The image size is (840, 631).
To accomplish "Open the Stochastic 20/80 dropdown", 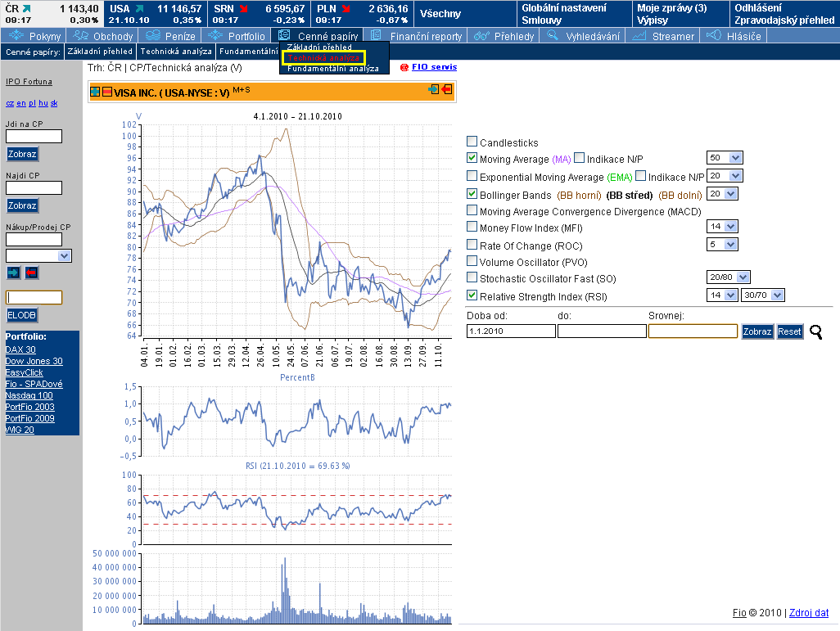I will tap(729, 277).
